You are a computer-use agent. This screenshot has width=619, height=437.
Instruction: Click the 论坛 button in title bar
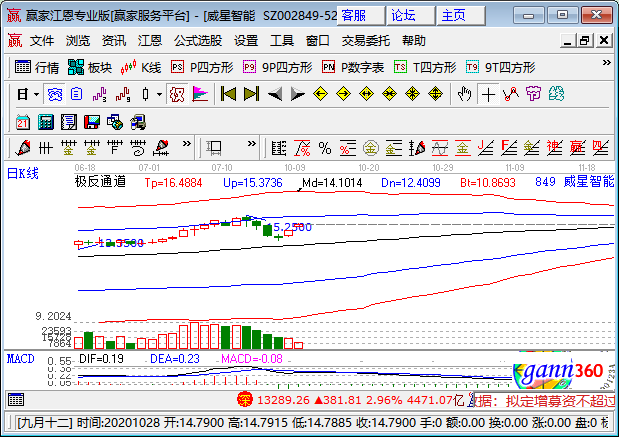[411, 15]
